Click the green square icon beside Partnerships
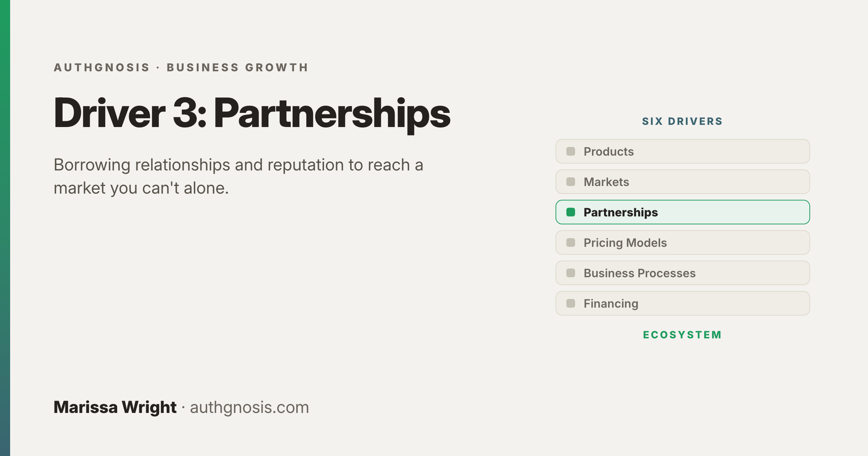Image resolution: width=868 pixels, height=456 pixels. (x=571, y=212)
